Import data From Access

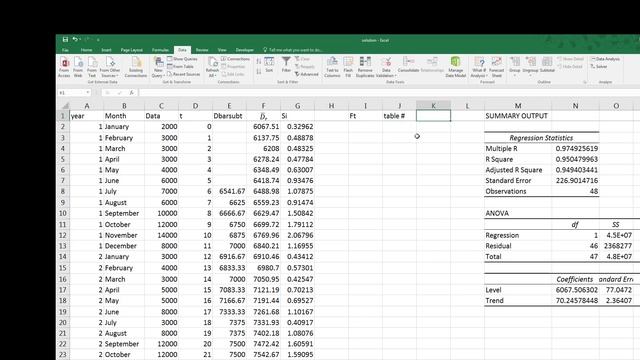click(64, 67)
